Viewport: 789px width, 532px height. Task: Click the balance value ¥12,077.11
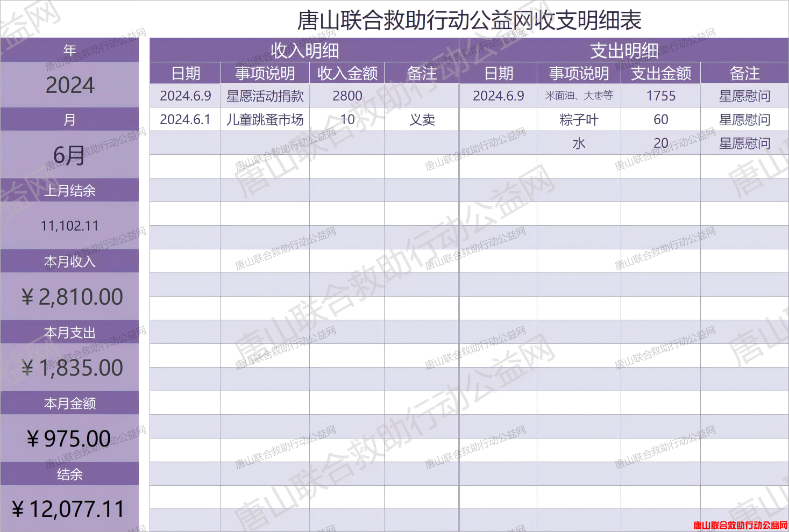pos(69,509)
